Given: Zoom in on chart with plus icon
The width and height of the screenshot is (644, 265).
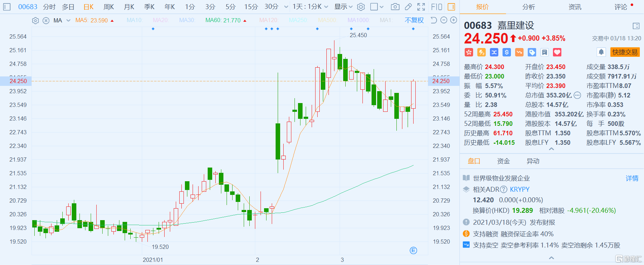Looking at the screenshot, I should click(453, 20).
